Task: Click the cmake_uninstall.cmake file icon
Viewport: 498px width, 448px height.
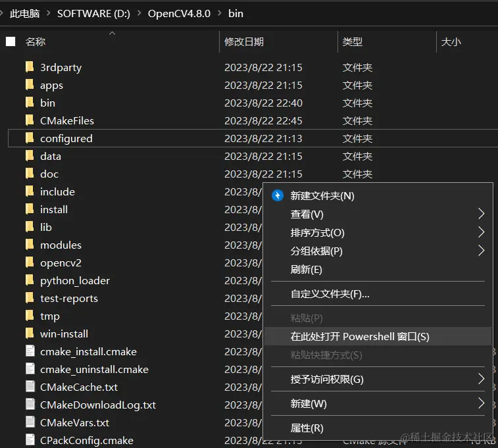Action: click(30, 368)
